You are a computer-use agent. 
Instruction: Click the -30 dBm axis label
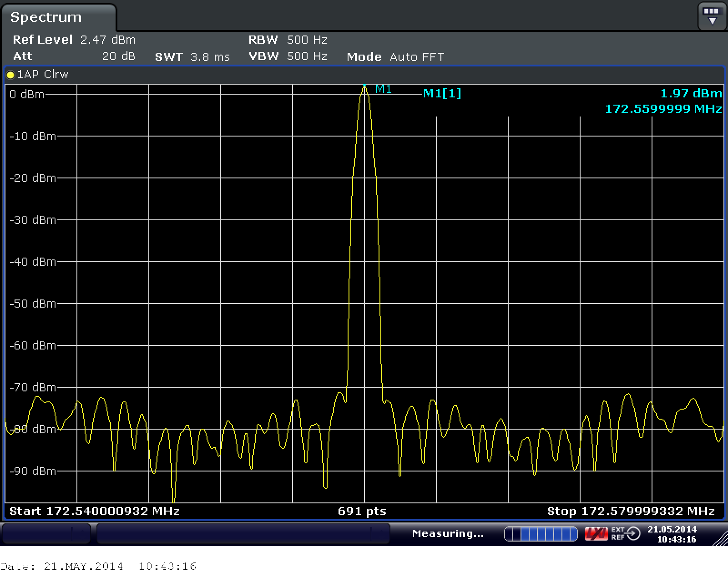coord(33,220)
